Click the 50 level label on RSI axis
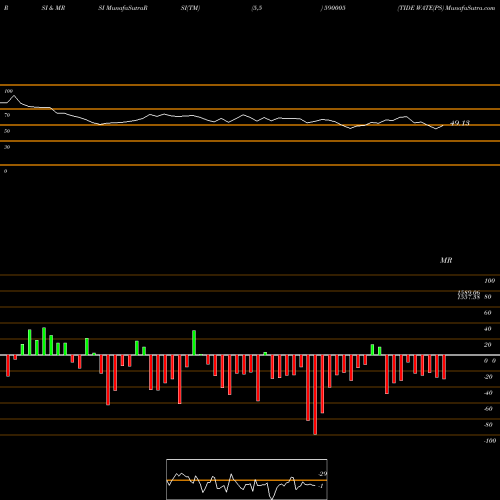Image resolution: width=500 pixels, height=500 pixels. [x=7, y=131]
